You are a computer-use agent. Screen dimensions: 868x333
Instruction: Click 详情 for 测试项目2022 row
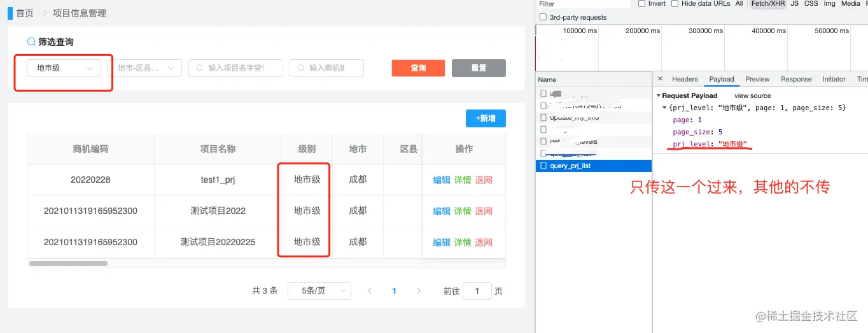(x=463, y=211)
